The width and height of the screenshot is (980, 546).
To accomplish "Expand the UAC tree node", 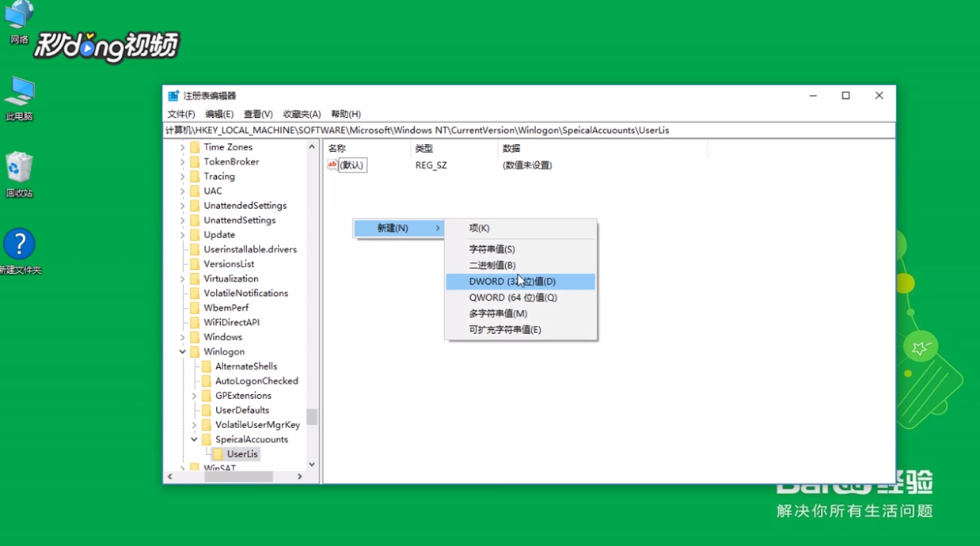I will pos(183,191).
